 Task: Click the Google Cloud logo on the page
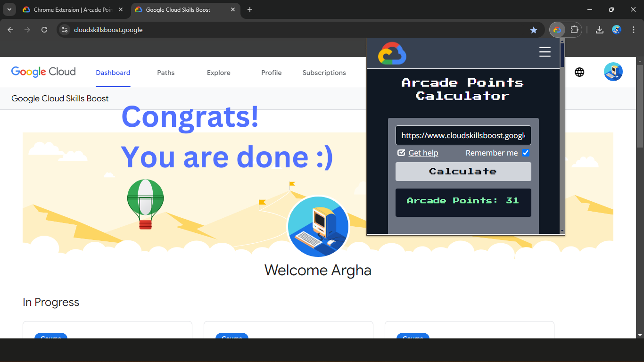tap(43, 72)
